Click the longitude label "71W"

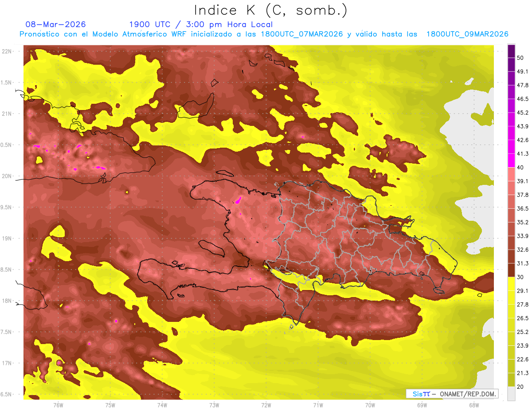318,405
